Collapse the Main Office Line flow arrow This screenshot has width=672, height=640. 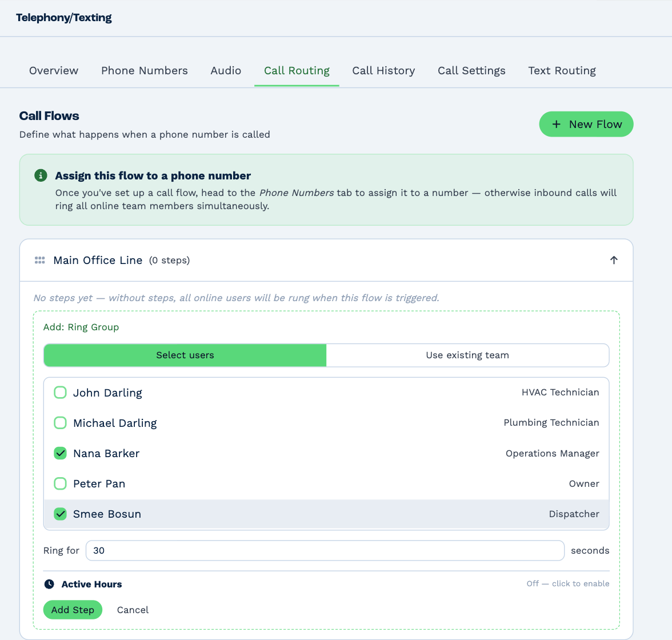[x=614, y=260]
